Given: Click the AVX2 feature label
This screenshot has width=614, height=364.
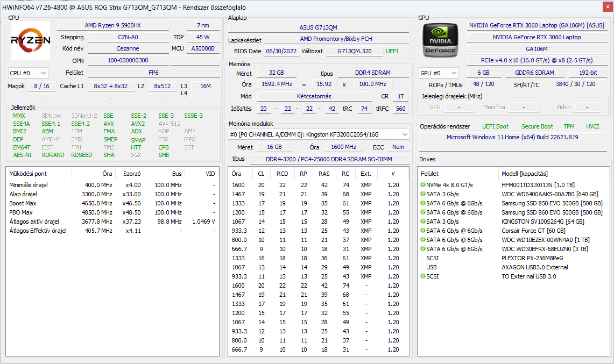Looking at the screenshot, I should coord(138,124).
